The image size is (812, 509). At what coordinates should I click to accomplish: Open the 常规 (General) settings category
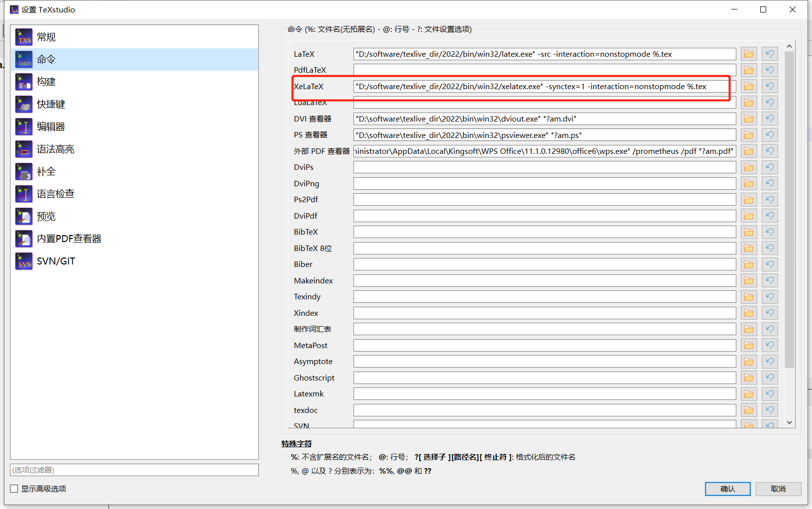point(134,37)
